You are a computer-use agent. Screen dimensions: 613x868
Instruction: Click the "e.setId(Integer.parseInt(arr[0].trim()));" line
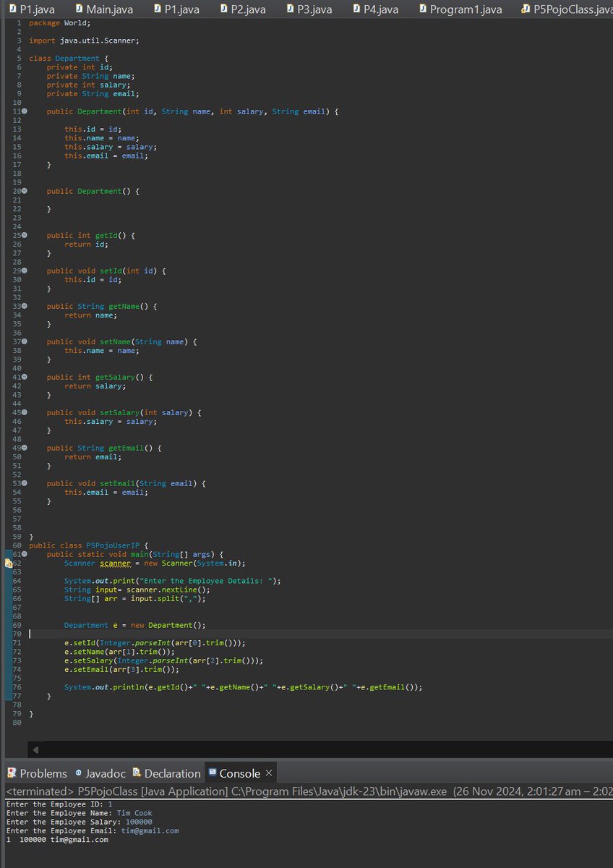(155, 642)
